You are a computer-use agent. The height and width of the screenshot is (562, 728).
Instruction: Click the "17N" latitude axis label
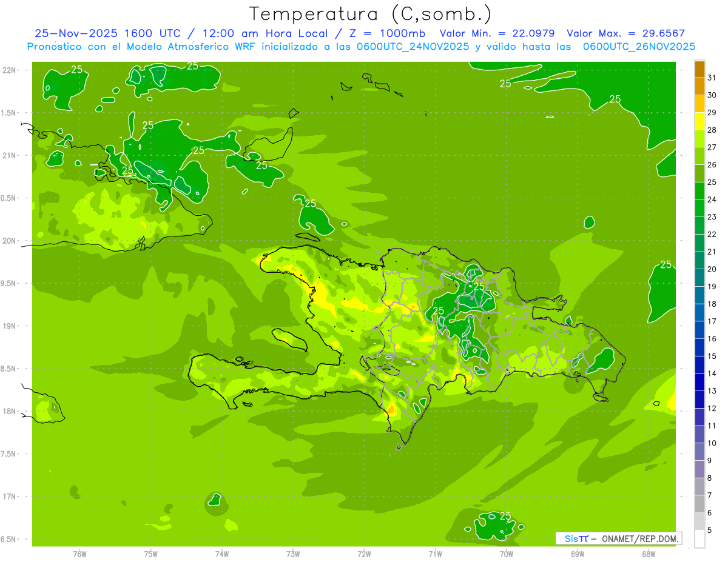tap(9, 497)
